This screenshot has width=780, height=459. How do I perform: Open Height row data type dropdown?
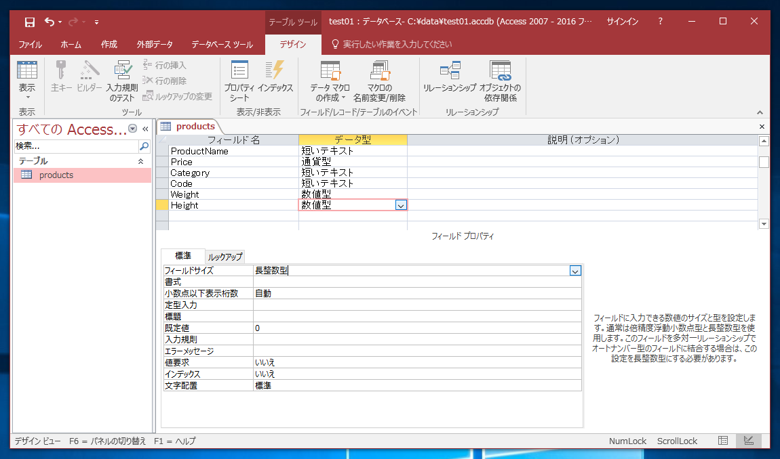coord(400,205)
